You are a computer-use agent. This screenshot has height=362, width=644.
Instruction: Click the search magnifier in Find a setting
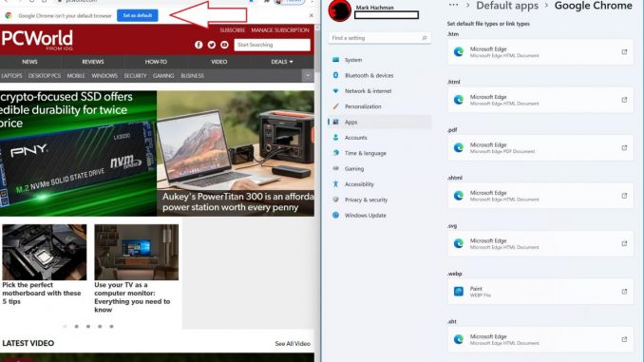tap(425, 38)
